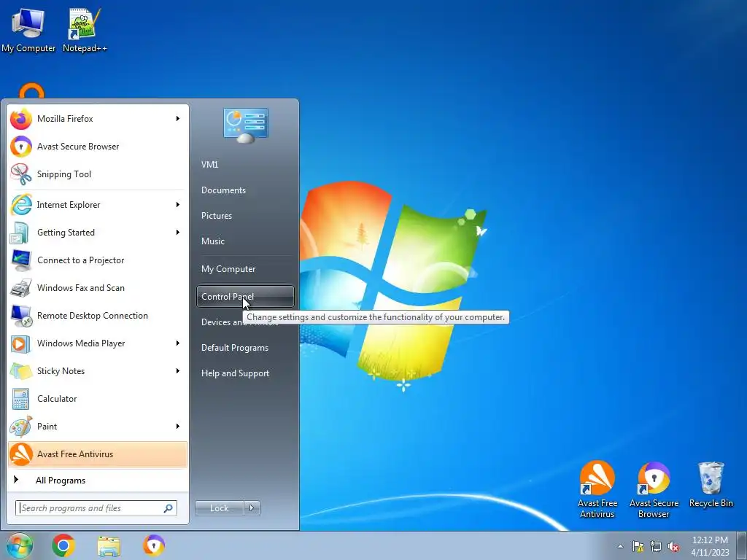Open Avast Secure Browser from the taskbar

click(153, 545)
